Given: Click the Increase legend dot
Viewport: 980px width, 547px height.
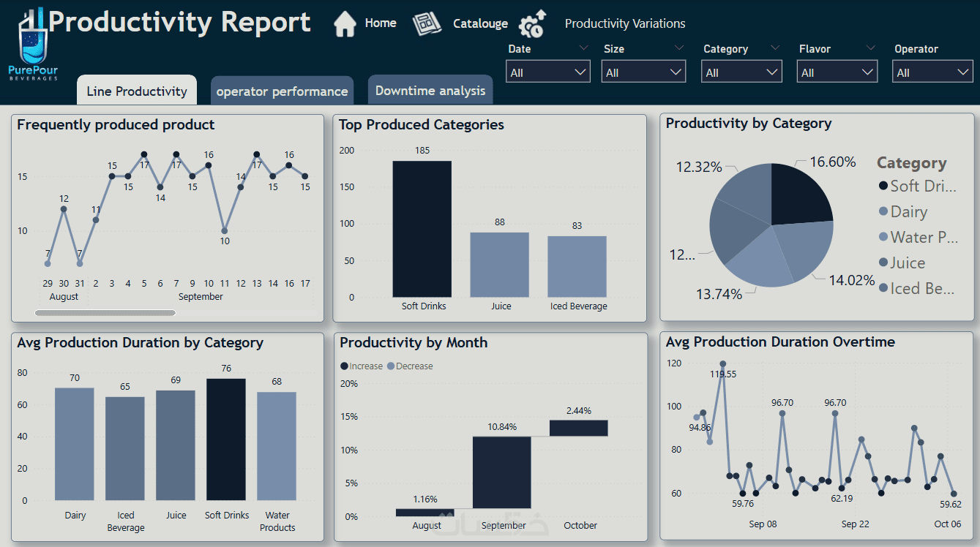Looking at the screenshot, I should pyautogui.click(x=345, y=366).
